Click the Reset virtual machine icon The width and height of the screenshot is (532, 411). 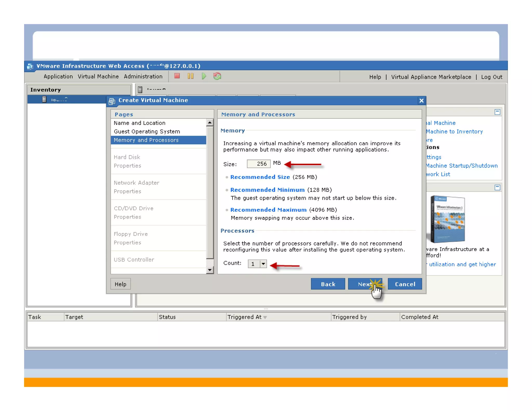[x=217, y=76]
